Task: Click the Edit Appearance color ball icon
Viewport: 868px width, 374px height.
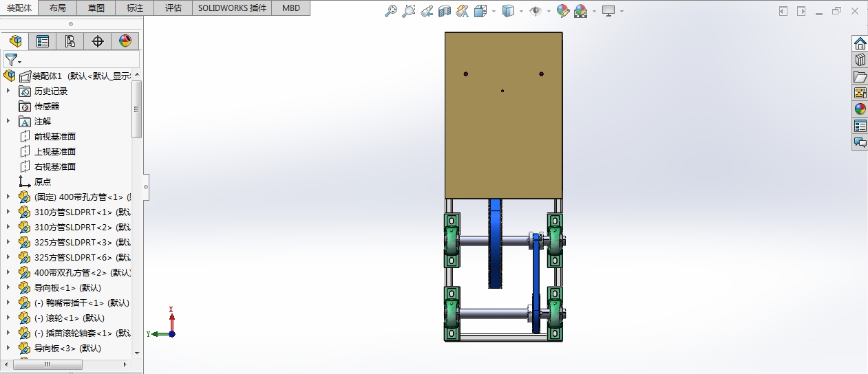Action: [563, 11]
